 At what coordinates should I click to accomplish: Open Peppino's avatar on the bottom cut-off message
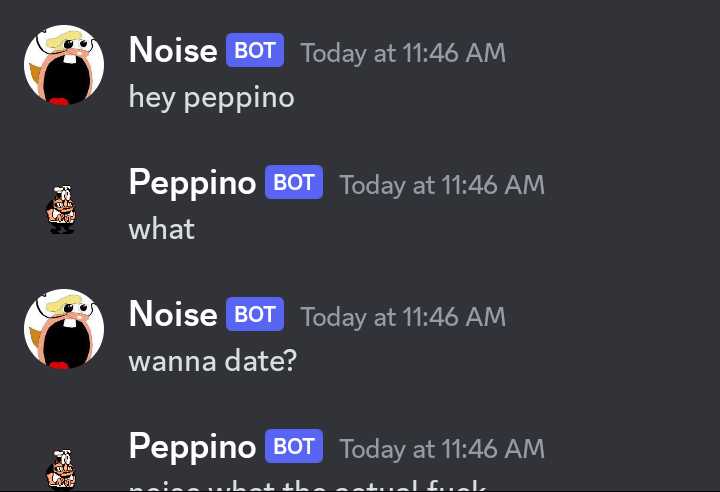click(x=63, y=470)
